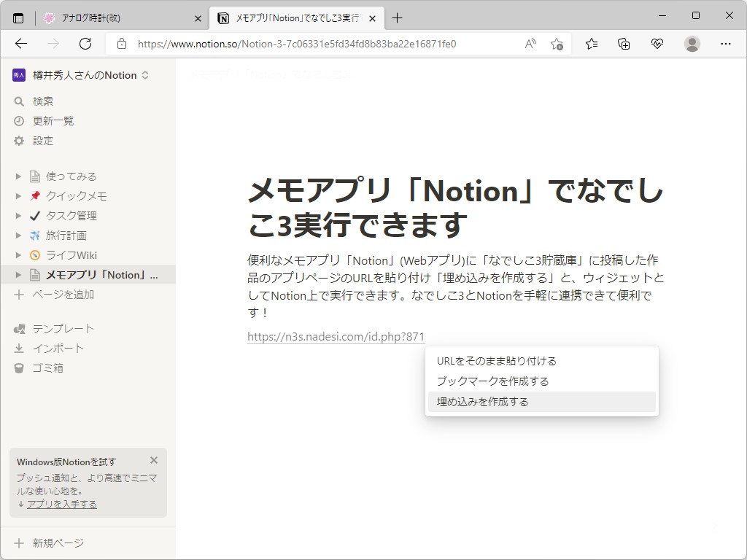Screen dimensions: 747x560
Task: Open the n3s.nadesi.com link in the page
Action: [336, 337]
